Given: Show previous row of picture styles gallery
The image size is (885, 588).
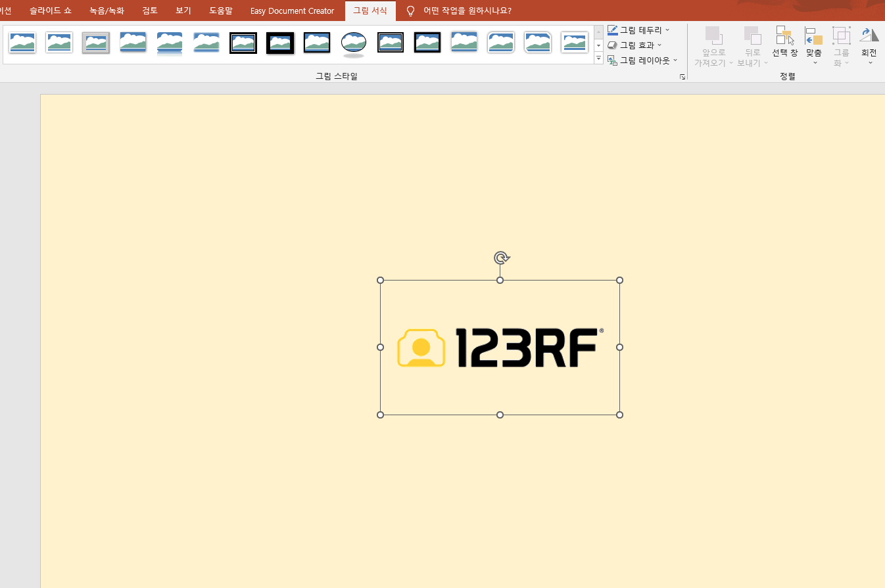Looking at the screenshot, I should click(598, 32).
